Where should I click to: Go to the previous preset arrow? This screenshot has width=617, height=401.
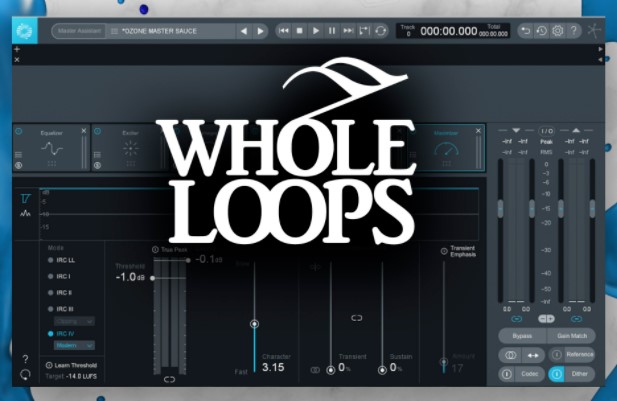pos(244,31)
